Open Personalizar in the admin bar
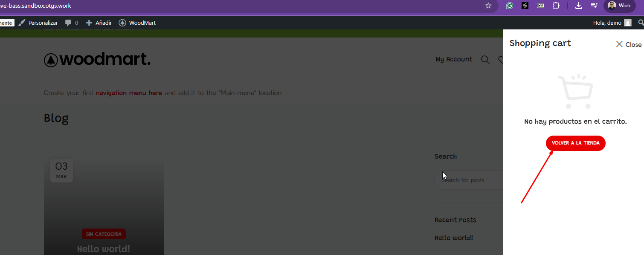The height and width of the screenshot is (255, 644). (x=38, y=23)
